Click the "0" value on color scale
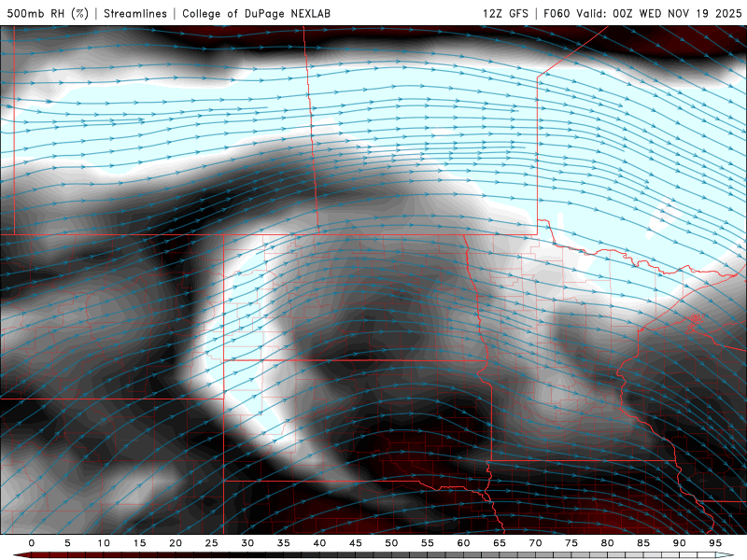 [x=32, y=543]
